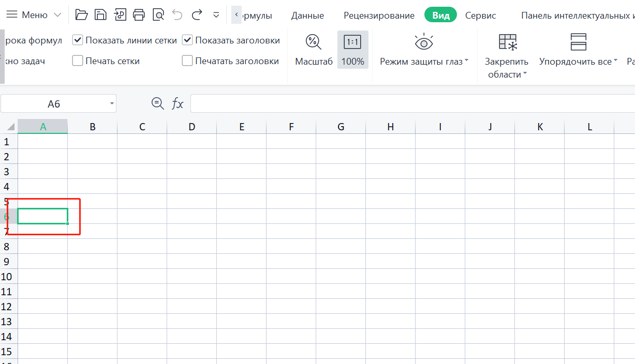This screenshot has width=635, height=364.
Task: Open the Меню main menu button
Action: pyautogui.click(x=34, y=15)
